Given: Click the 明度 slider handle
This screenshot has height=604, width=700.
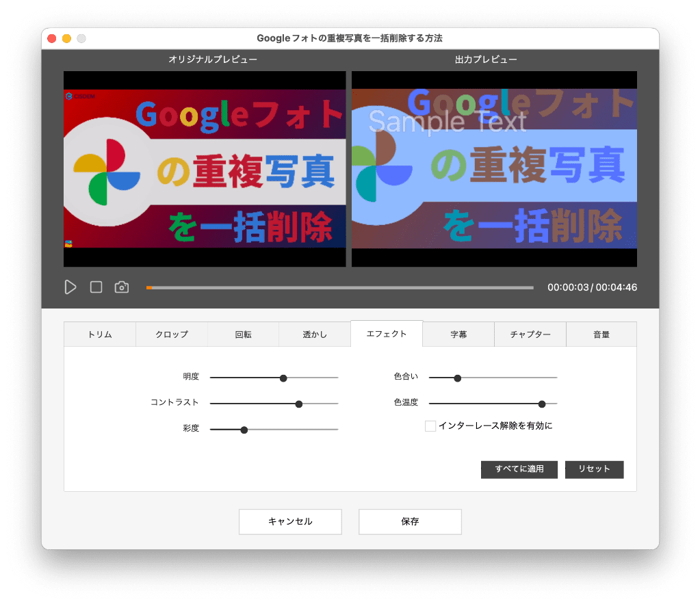Looking at the screenshot, I should click(x=283, y=378).
